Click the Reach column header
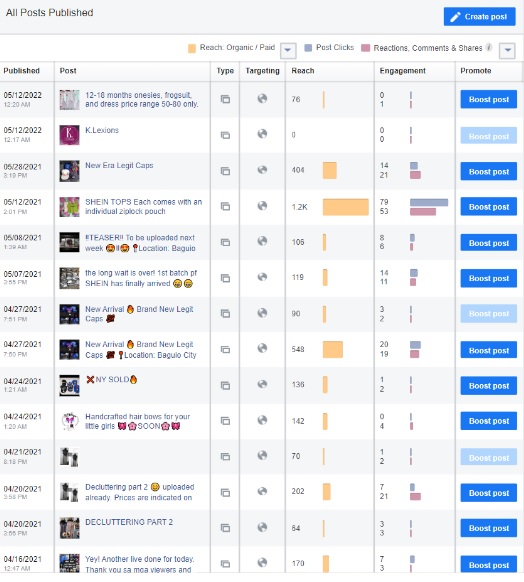524x582 pixels. coord(303,71)
